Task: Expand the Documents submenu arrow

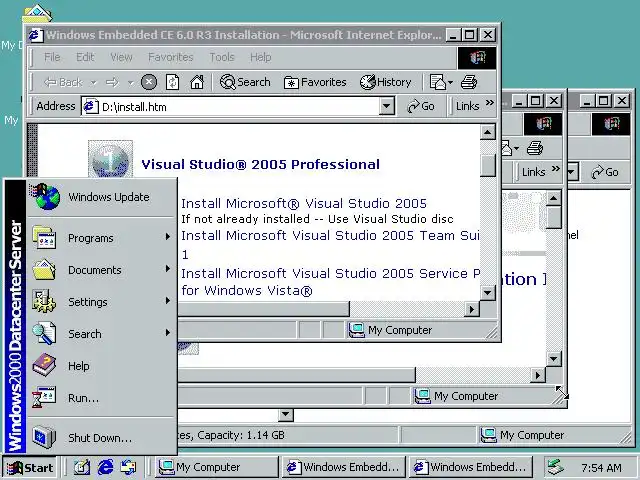Action: tap(167, 269)
